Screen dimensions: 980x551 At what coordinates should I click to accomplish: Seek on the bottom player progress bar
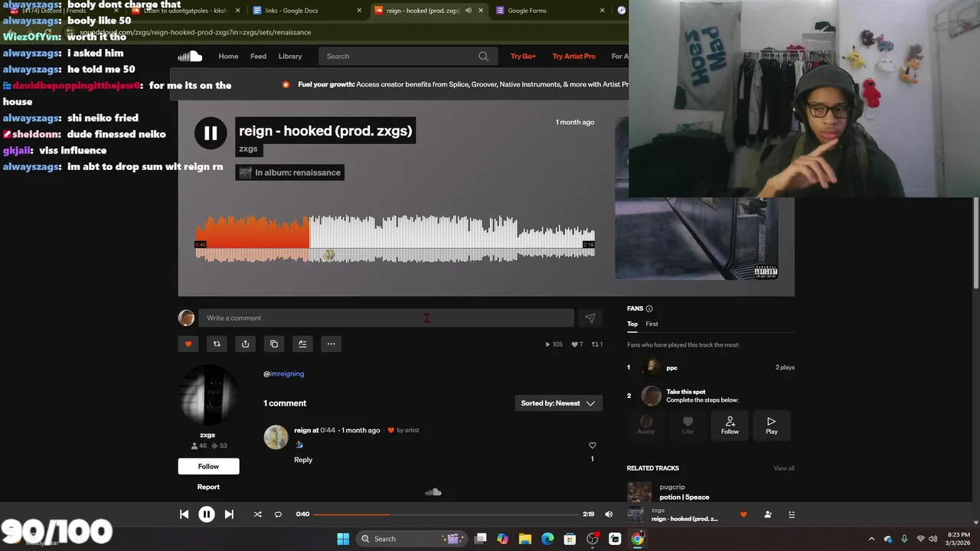446,514
